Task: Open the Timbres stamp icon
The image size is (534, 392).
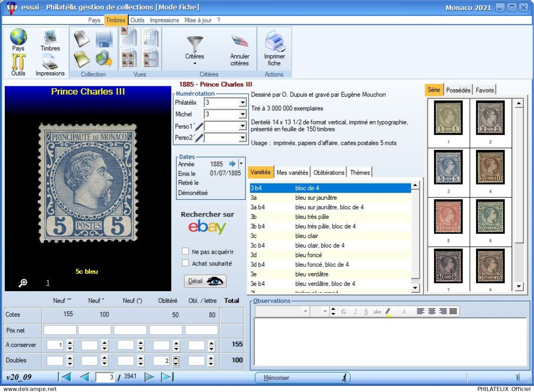Action: tap(50, 37)
